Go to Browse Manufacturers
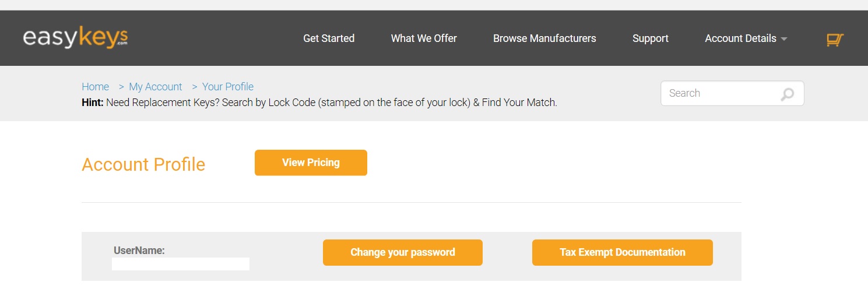The image size is (868, 289). [544, 38]
